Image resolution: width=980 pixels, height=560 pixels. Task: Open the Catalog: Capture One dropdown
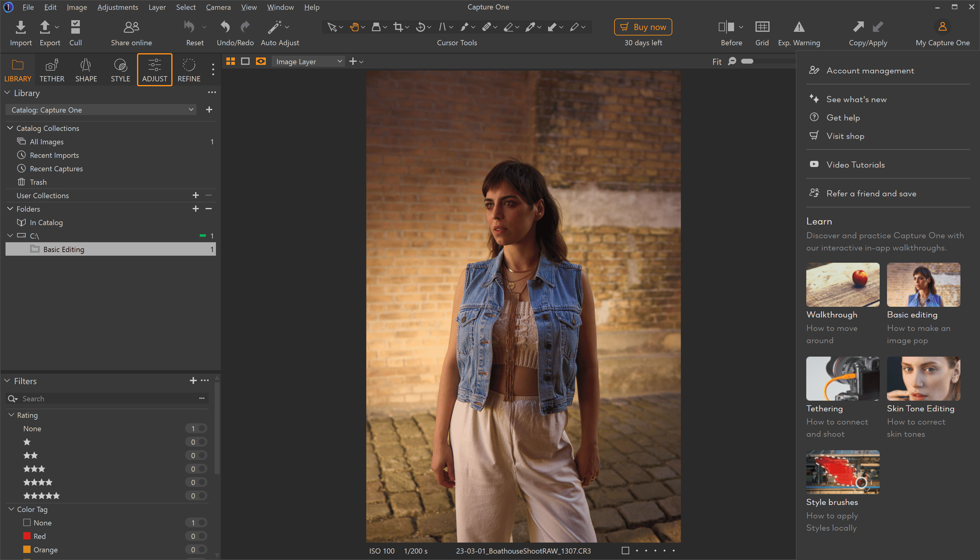(101, 109)
